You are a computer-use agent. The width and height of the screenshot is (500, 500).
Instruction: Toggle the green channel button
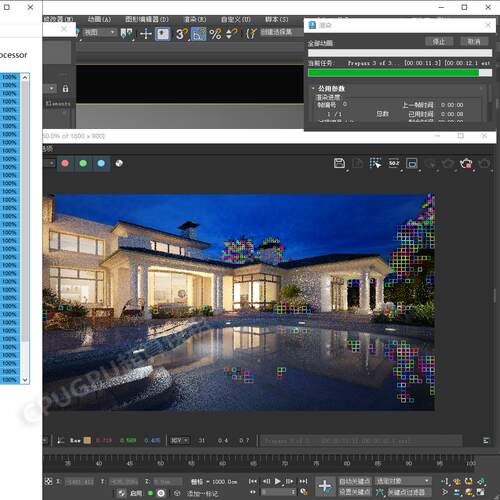click(83, 163)
